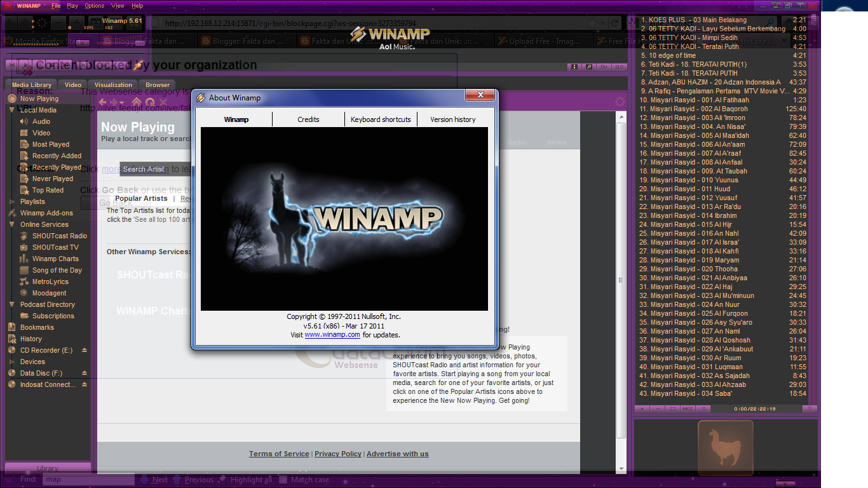
Task: Go to browser pane home page
Action: coord(137,102)
